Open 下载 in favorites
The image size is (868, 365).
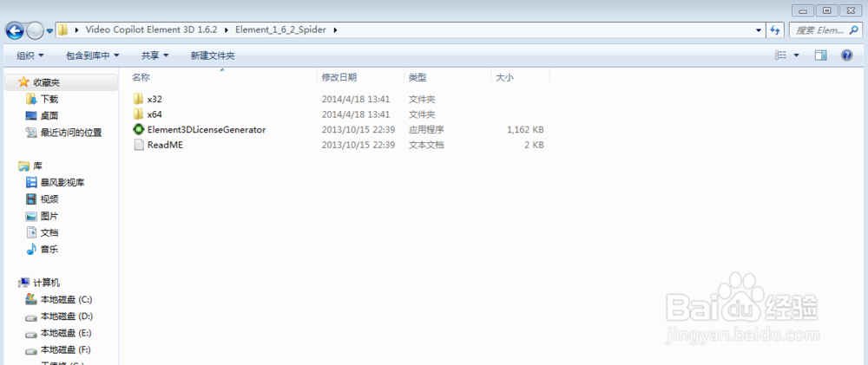(49, 99)
